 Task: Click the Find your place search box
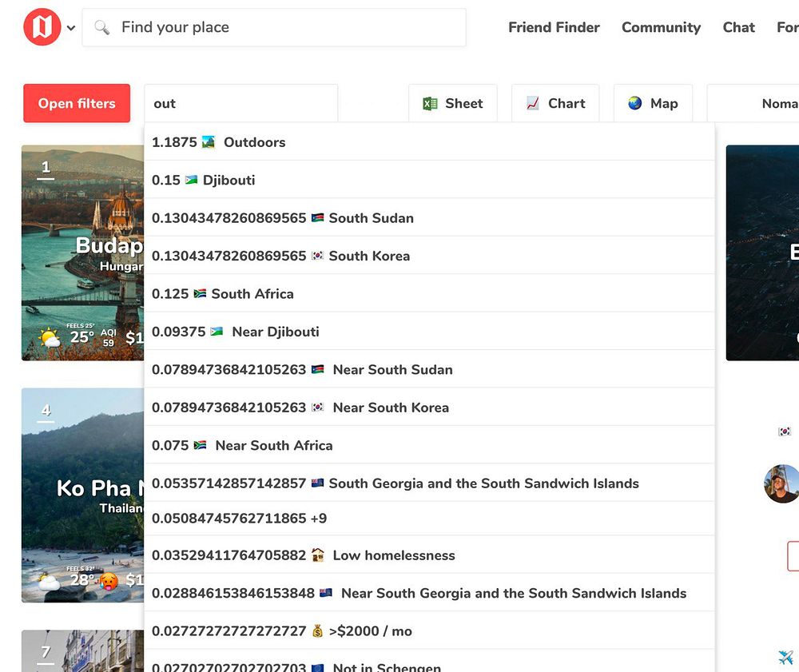coord(273,27)
